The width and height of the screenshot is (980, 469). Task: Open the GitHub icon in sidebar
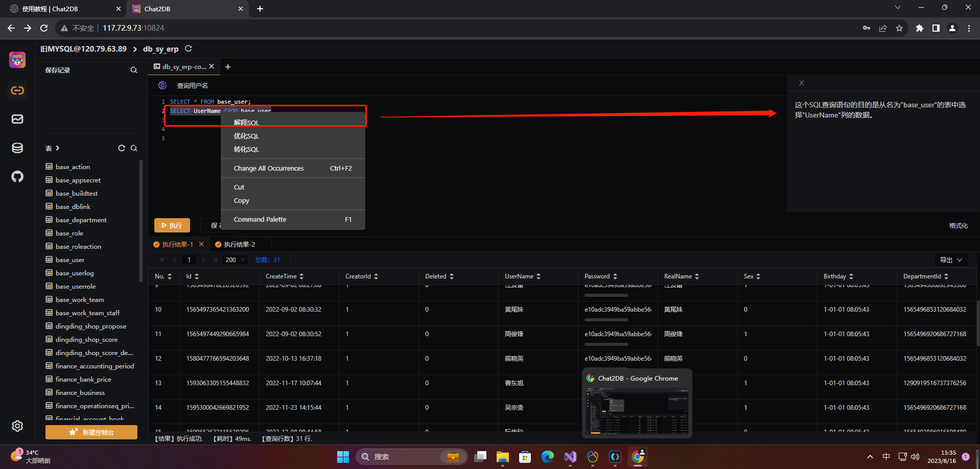(17, 177)
